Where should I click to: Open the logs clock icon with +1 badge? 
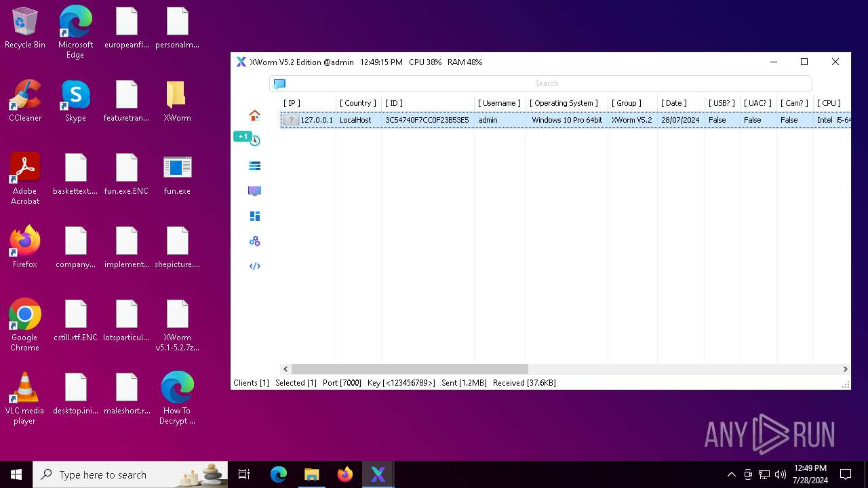point(255,140)
